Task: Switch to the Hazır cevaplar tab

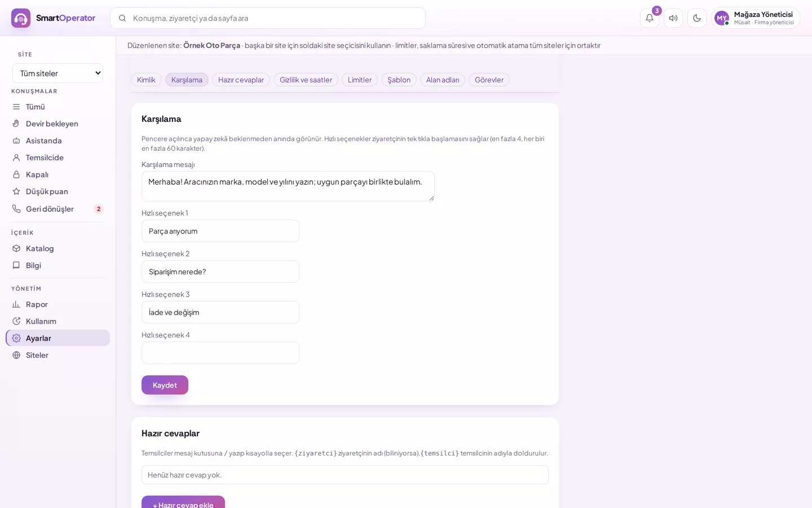Action: tap(241, 80)
